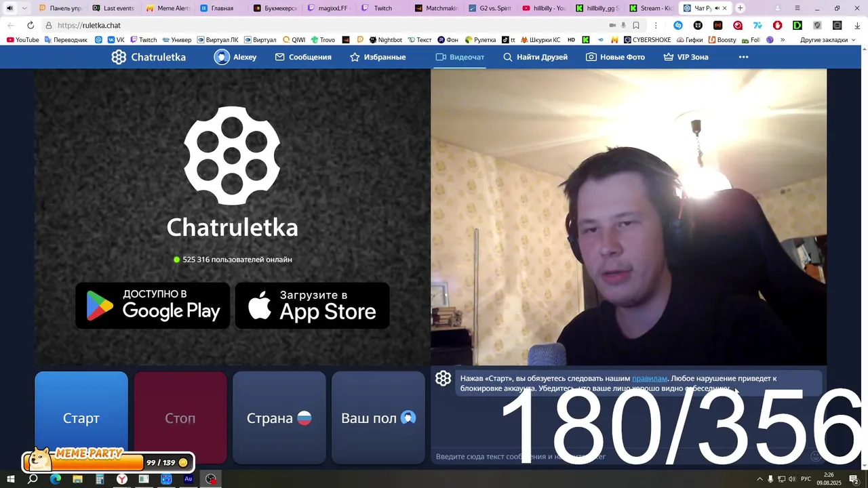Screen dimensions: 868x488
Task: Open Yandex Browser from taskbar
Action: (121, 479)
